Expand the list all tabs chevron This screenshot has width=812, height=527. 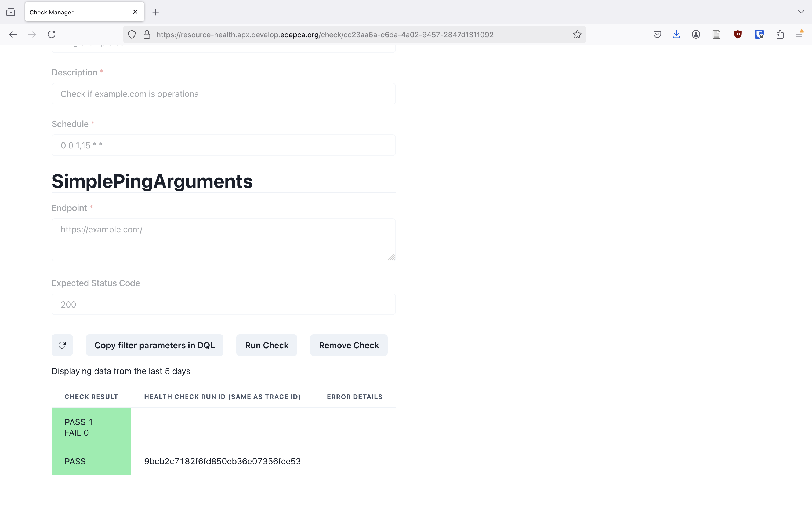click(x=801, y=12)
